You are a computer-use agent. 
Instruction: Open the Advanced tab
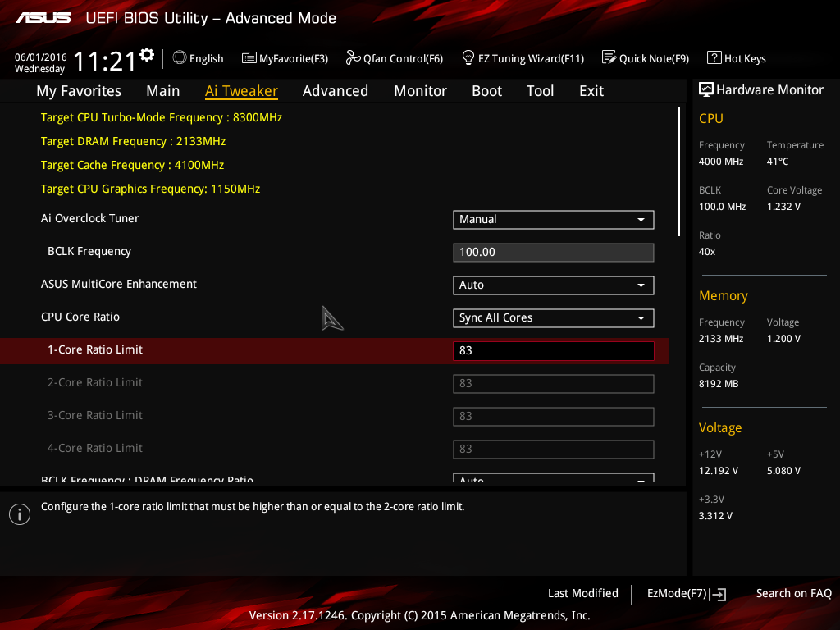(336, 91)
